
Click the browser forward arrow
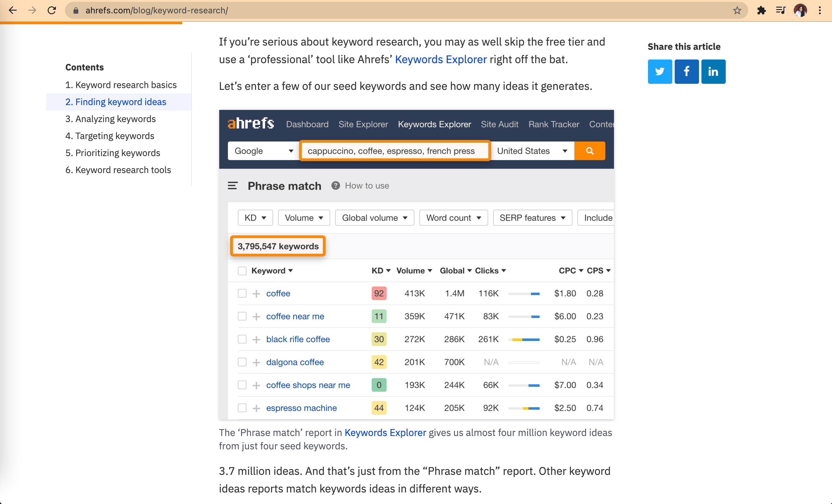pyautogui.click(x=32, y=10)
